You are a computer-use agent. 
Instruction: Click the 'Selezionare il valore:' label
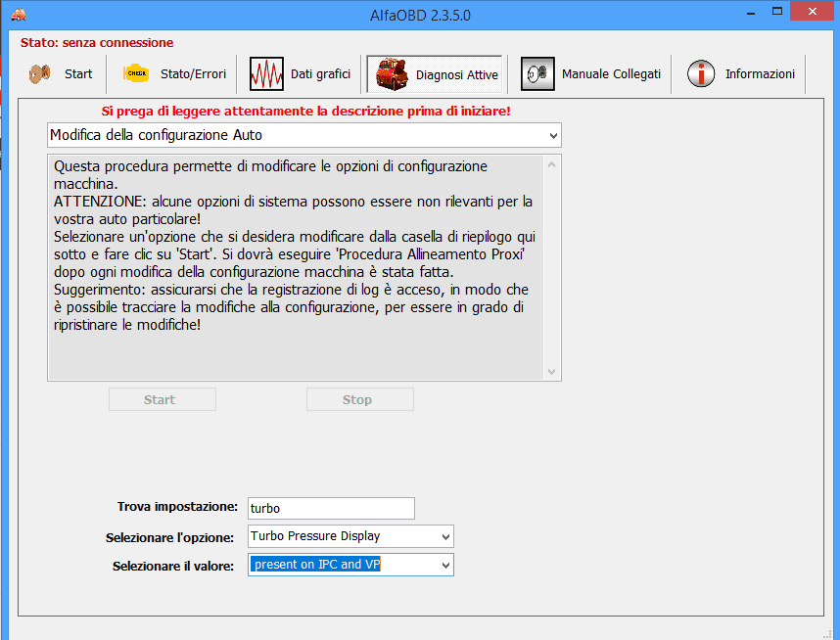click(173, 566)
